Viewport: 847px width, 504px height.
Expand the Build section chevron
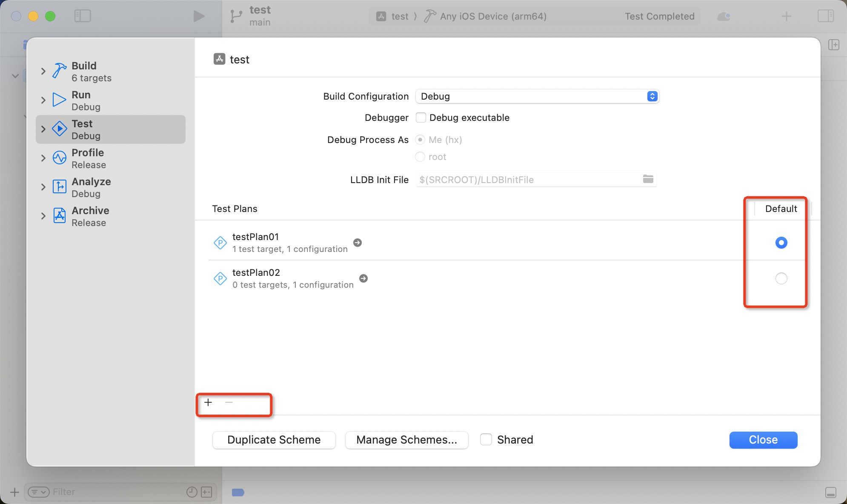pyautogui.click(x=43, y=71)
